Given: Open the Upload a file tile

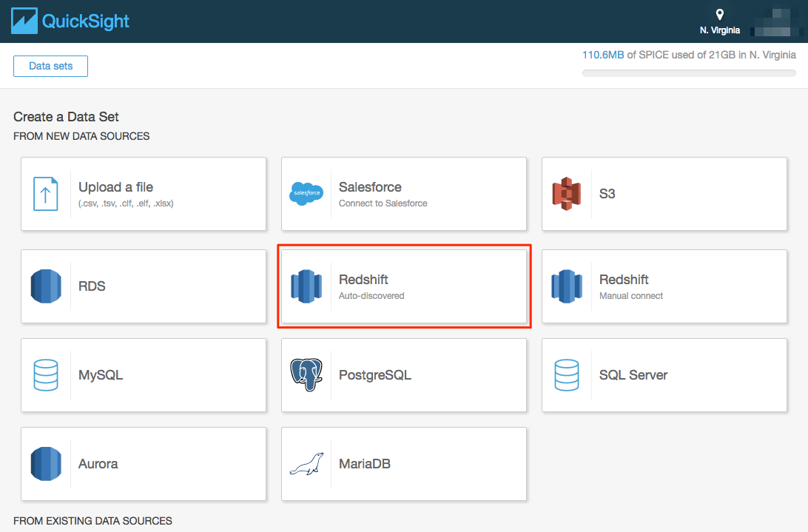Looking at the screenshot, I should (143, 194).
